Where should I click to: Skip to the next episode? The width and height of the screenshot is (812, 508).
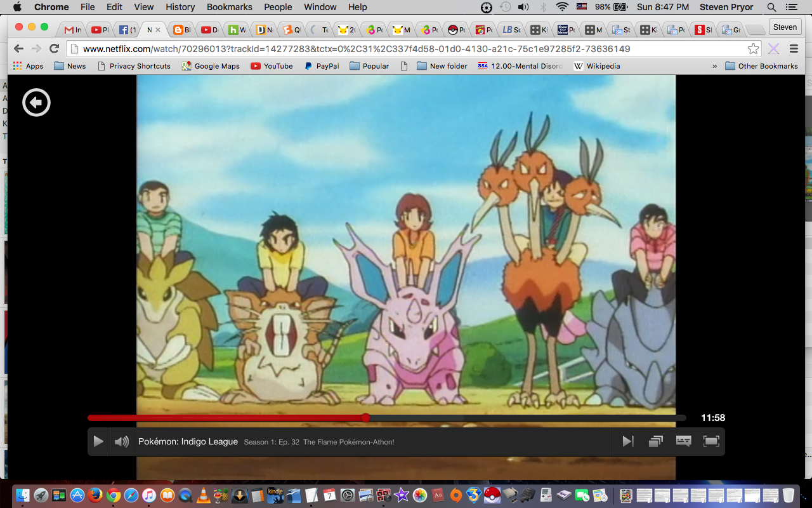(628, 441)
